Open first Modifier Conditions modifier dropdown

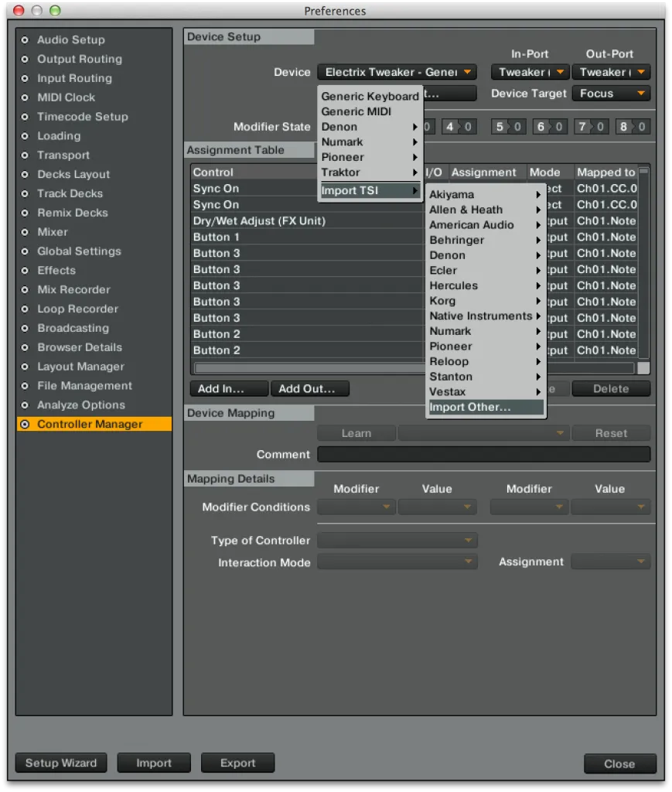point(356,507)
